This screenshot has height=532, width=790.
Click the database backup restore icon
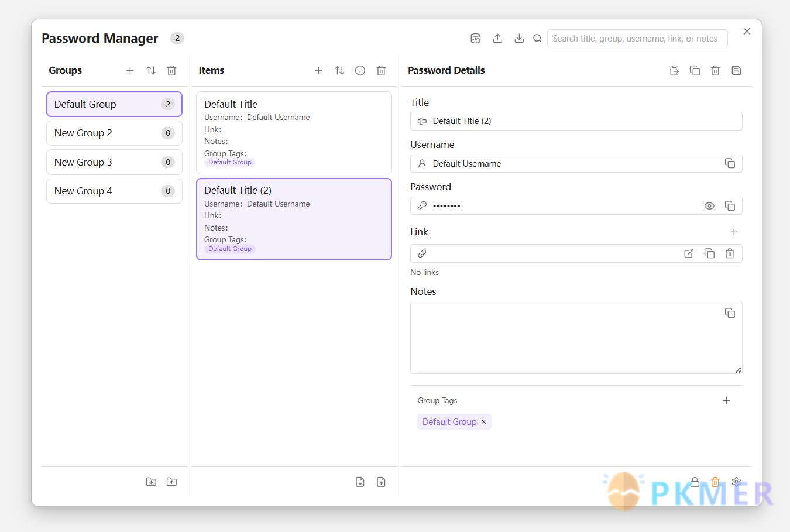476,39
